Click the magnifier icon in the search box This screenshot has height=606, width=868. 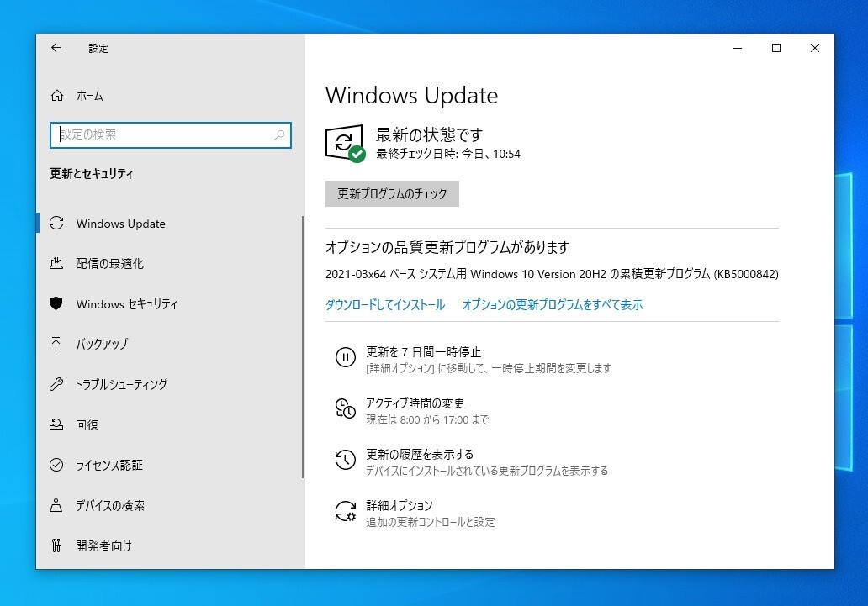pos(279,134)
